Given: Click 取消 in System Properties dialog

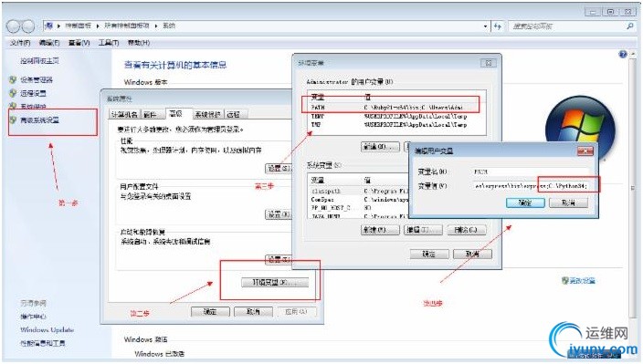Looking at the screenshot, I should (253, 312).
